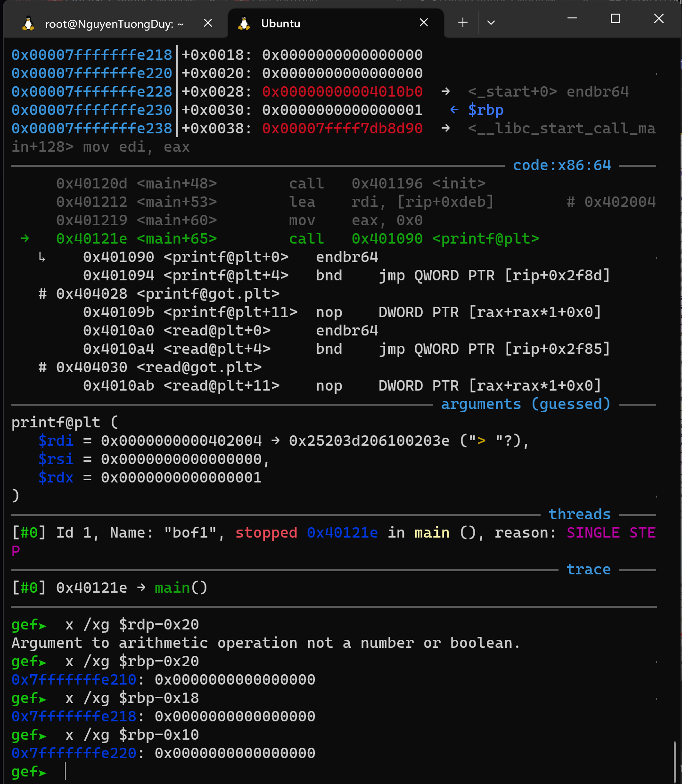This screenshot has width=682, height=784.
Task: Select the Ubuntu terminal tab
Action: tap(336, 24)
